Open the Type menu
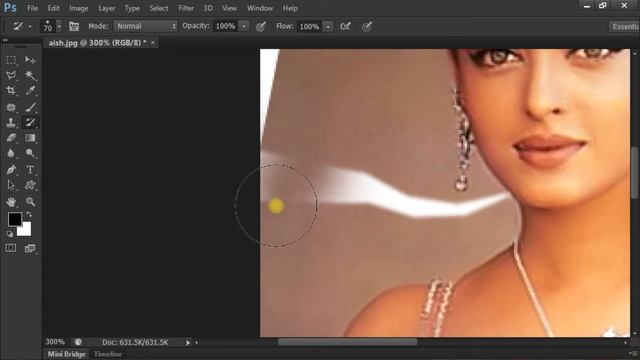 pos(132,8)
